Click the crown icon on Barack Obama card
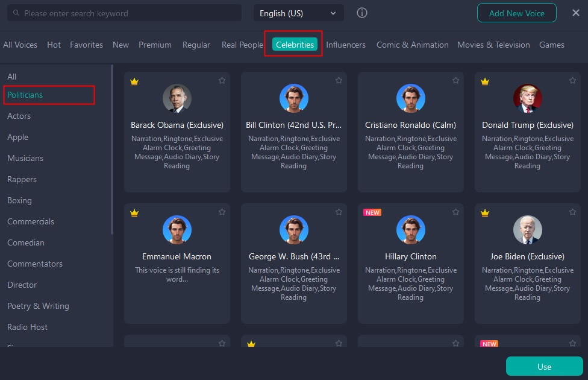588x380 pixels. (x=134, y=81)
